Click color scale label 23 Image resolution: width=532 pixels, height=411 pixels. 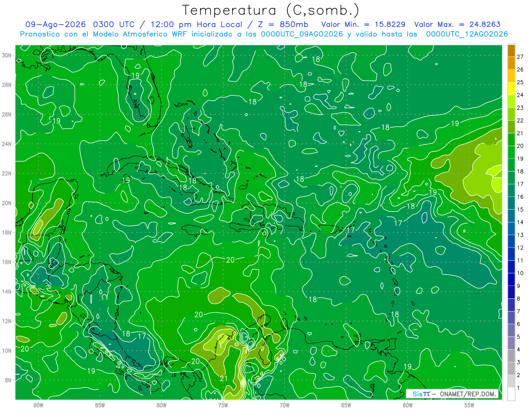(520, 107)
